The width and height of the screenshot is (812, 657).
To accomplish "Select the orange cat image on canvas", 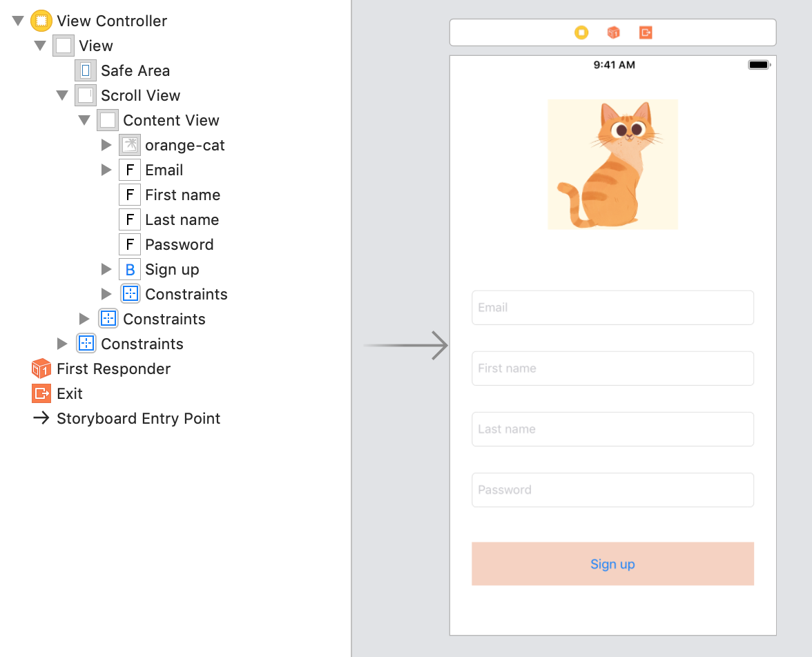I will (x=612, y=164).
